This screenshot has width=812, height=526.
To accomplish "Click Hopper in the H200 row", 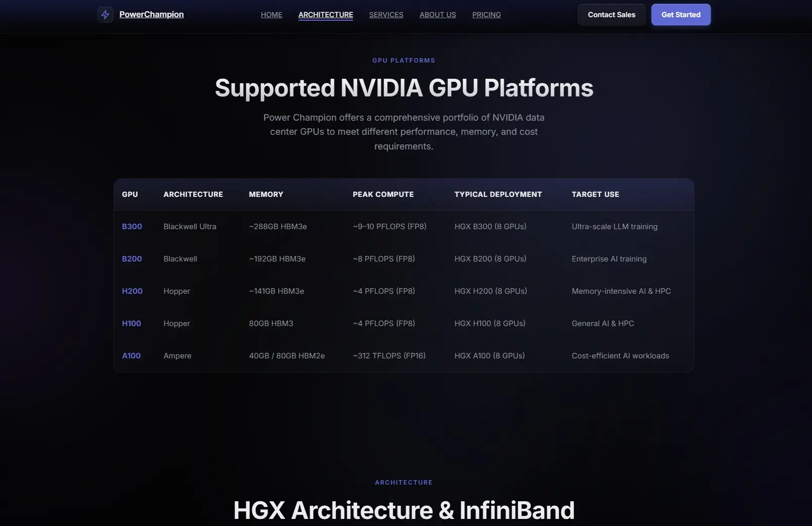I will click(177, 291).
